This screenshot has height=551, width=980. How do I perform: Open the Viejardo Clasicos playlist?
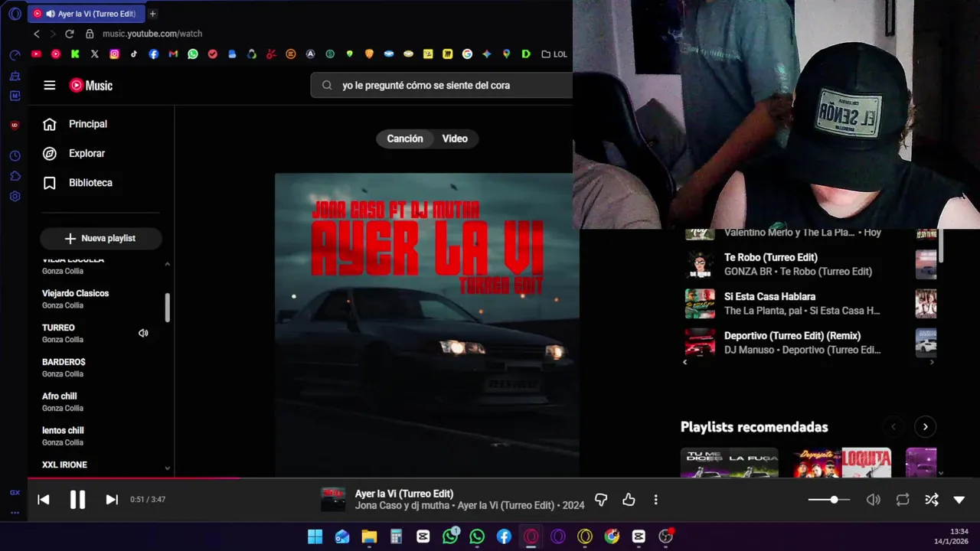[75, 293]
